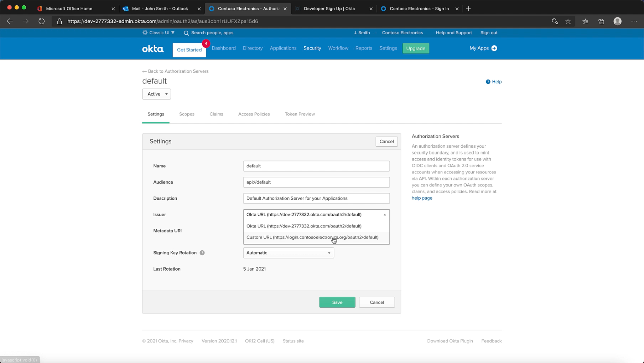Click the Name input field
Image resolution: width=644 pixels, height=363 pixels.
click(x=316, y=166)
